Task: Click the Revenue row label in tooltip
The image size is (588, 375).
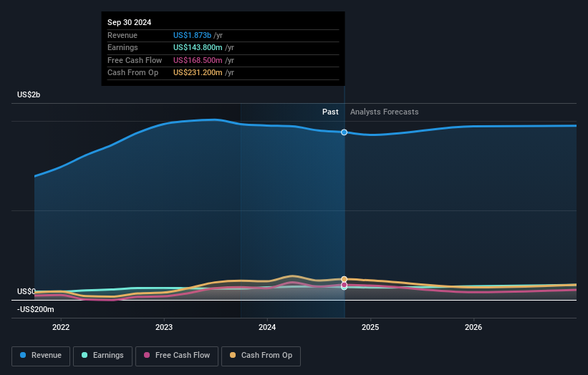Action: 122,35
